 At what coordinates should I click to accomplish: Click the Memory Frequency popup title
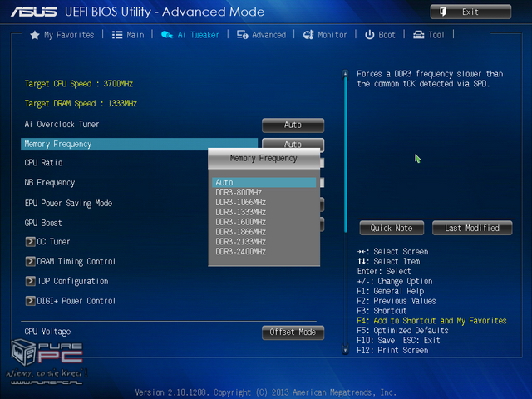(x=264, y=159)
